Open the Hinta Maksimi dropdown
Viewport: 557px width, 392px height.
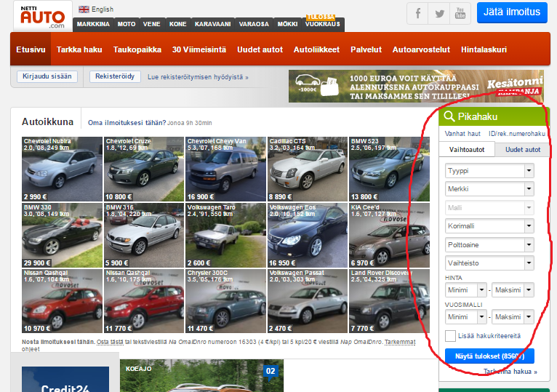coord(513,290)
